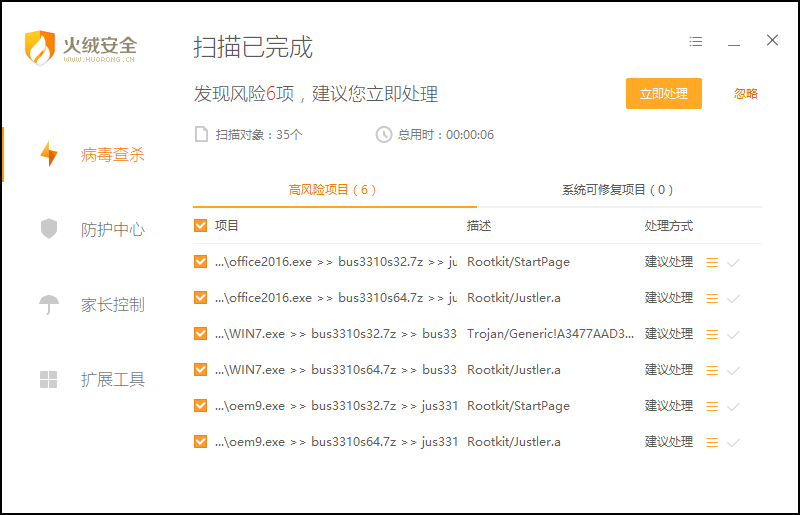Uncheck the WIN7.exe bus3310s32.7z item
The image size is (800, 515).
click(x=201, y=334)
